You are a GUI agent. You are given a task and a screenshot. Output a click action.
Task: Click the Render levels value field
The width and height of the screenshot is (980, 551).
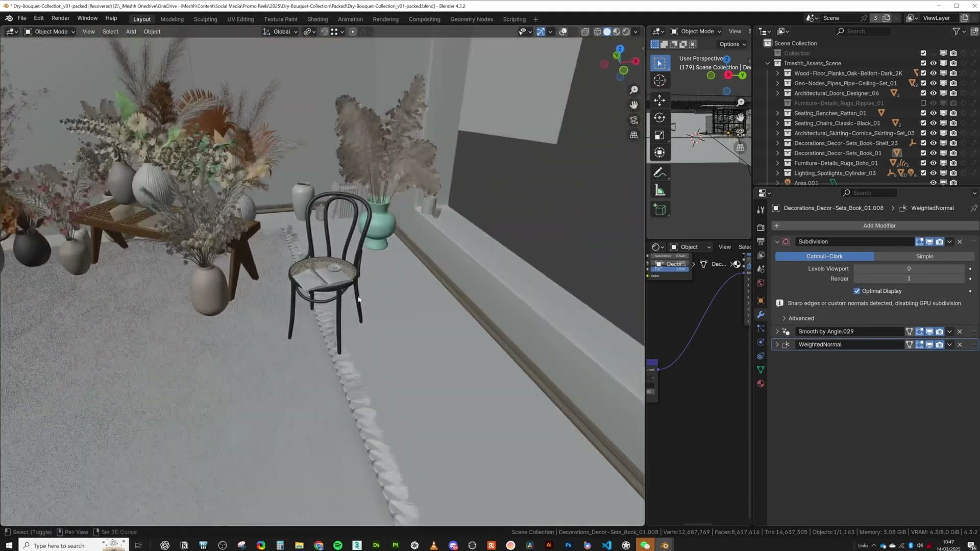tap(909, 279)
